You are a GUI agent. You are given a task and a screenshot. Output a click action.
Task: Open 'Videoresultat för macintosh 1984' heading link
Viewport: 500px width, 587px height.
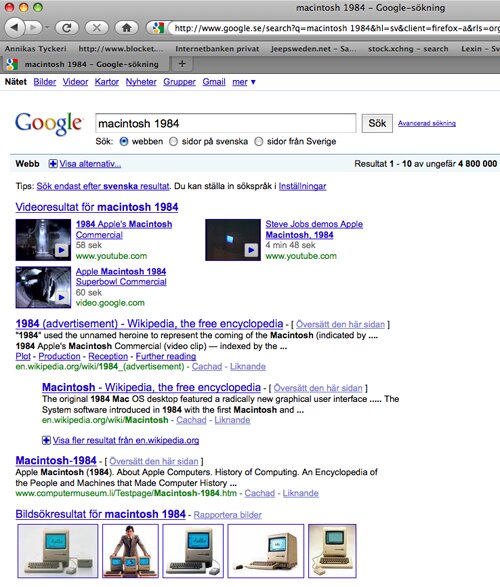pos(97,207)
